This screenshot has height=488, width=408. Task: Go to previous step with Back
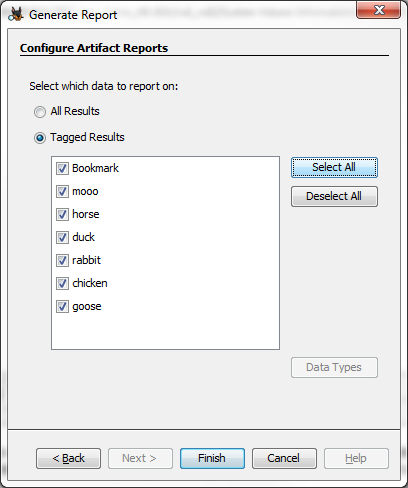click(x=68, y=458)
